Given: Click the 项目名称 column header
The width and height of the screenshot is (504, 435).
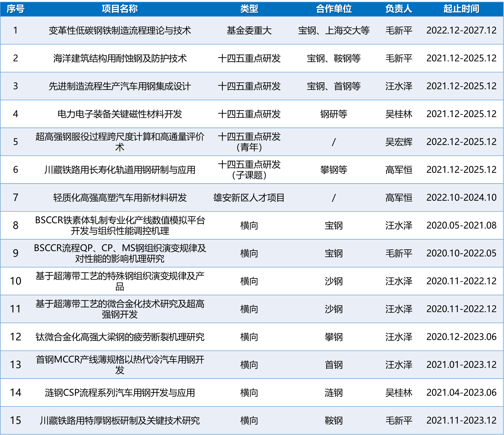Looking at the screenshot, I should (120, 9).
